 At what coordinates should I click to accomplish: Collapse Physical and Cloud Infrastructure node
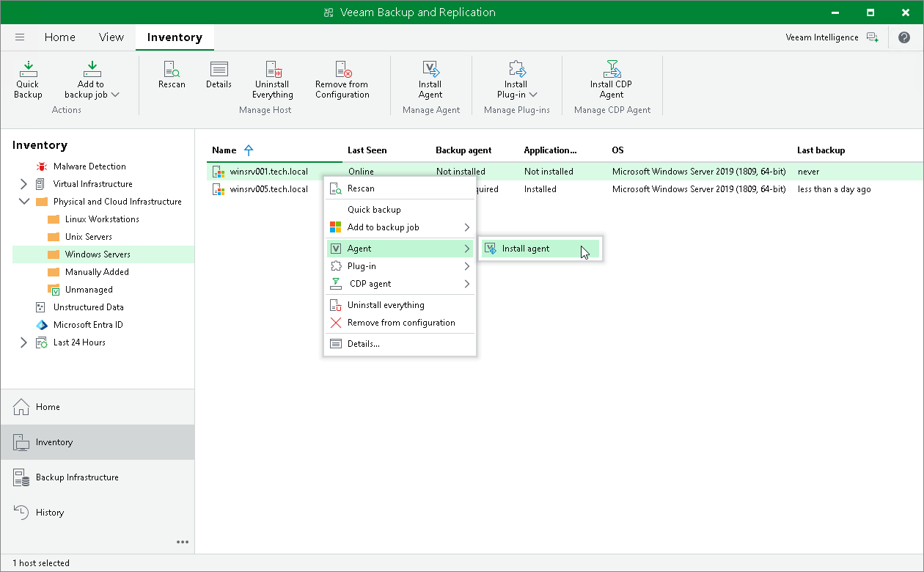click(x=23, y=201)
